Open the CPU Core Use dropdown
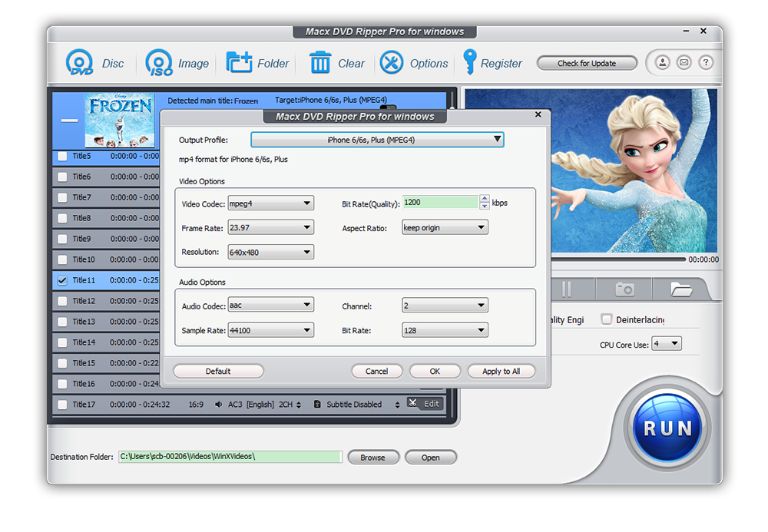Image resolution: width=768 pixels, height=532 pixels. coord(666,344)
